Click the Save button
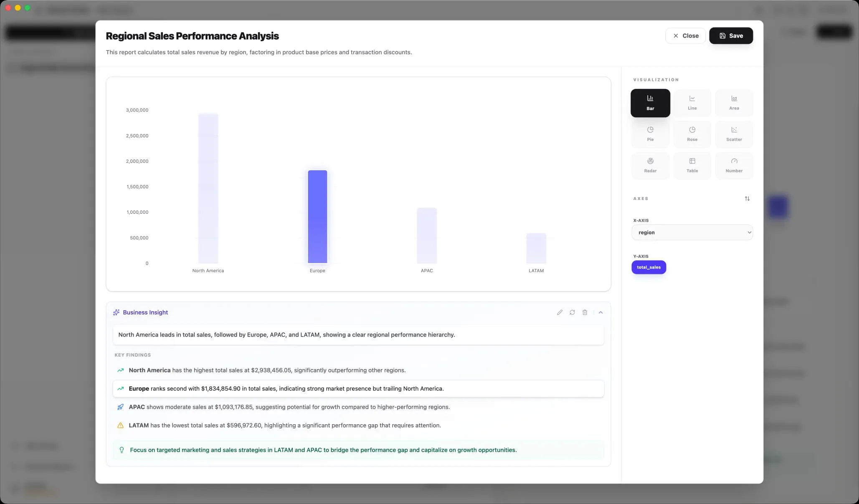This screenshot has width=859, height=504. [x=731, y=36]
